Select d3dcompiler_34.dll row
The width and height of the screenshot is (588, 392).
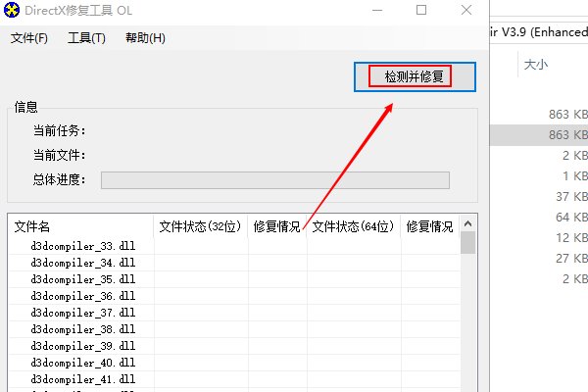234,263
